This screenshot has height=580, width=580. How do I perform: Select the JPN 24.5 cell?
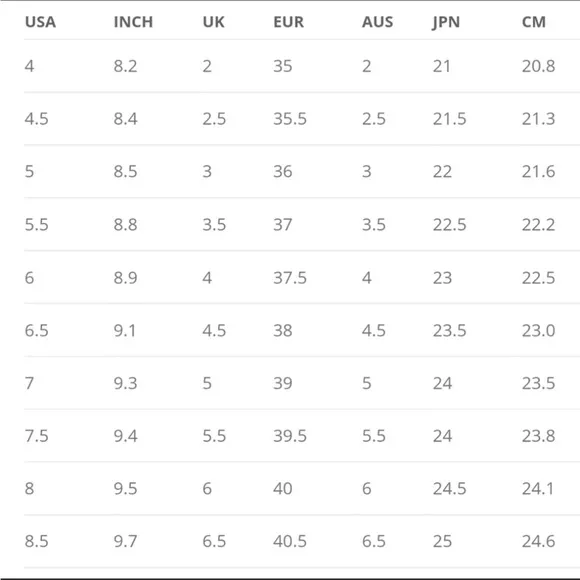pyautogui.click(x=449, y=489)
